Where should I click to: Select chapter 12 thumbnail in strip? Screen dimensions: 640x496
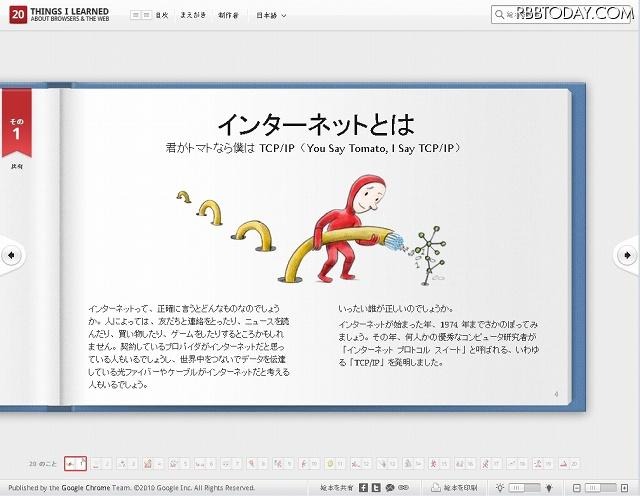click(x=361, y=464)
